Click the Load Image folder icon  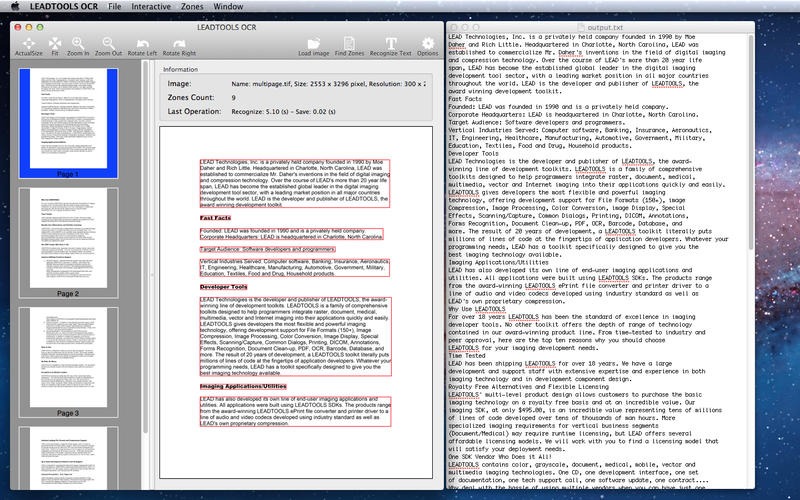[314, 43]
